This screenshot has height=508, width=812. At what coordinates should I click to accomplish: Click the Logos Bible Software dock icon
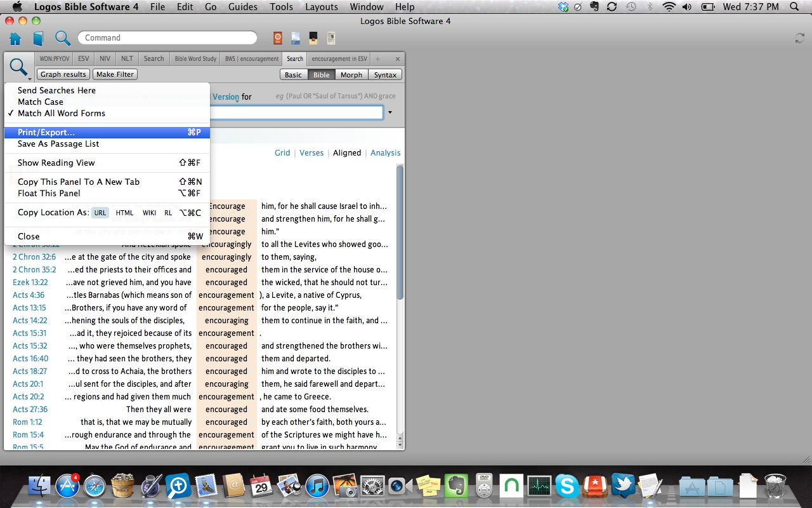179,486
